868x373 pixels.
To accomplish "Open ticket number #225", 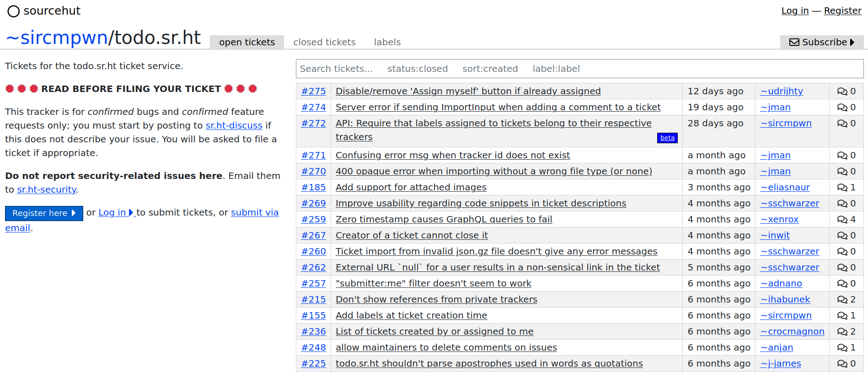I will [x=313, y=363].
